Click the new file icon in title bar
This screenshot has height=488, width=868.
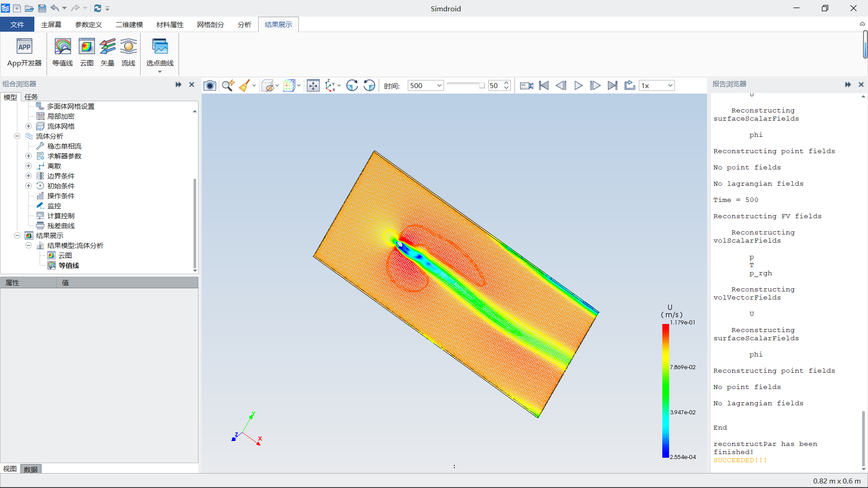[x=17, y=8]
